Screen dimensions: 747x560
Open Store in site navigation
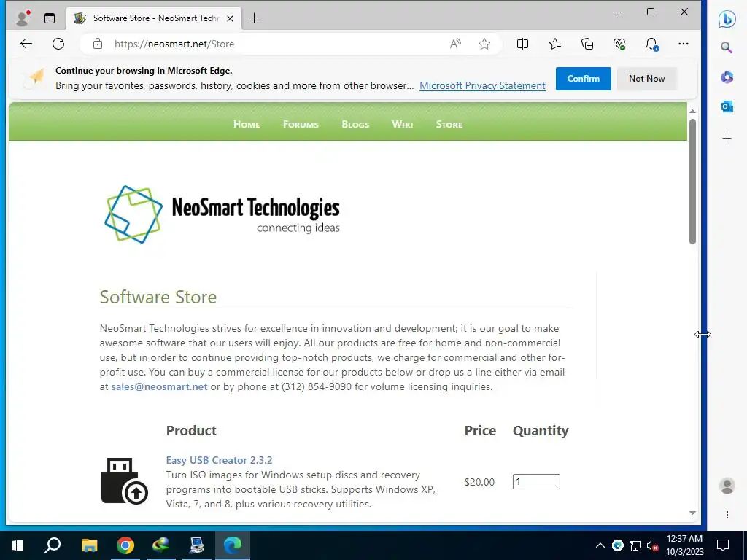(x=449, y=124)
